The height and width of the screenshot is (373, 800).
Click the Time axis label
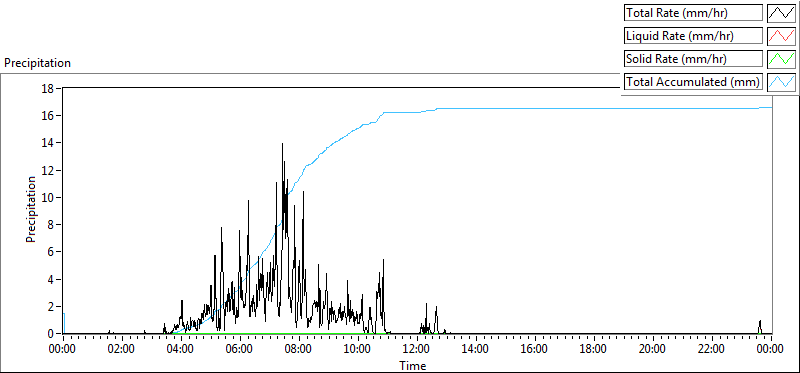pos(412,365)
